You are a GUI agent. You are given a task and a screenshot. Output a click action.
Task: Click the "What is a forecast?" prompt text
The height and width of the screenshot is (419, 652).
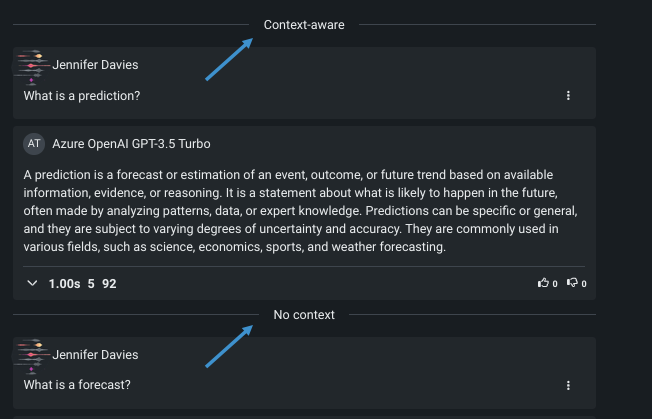[x=77, y=385]
